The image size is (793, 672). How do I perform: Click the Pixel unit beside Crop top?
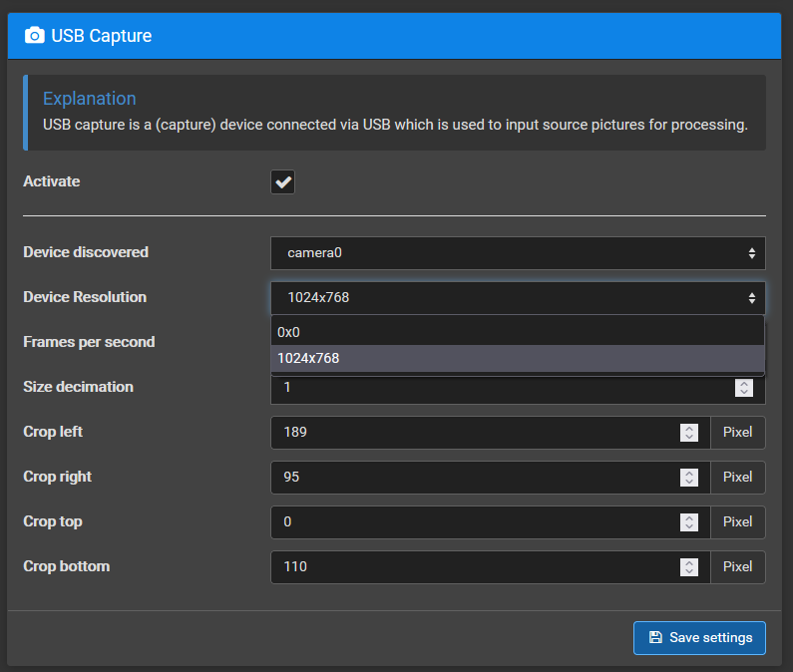(x=737, y=521)
